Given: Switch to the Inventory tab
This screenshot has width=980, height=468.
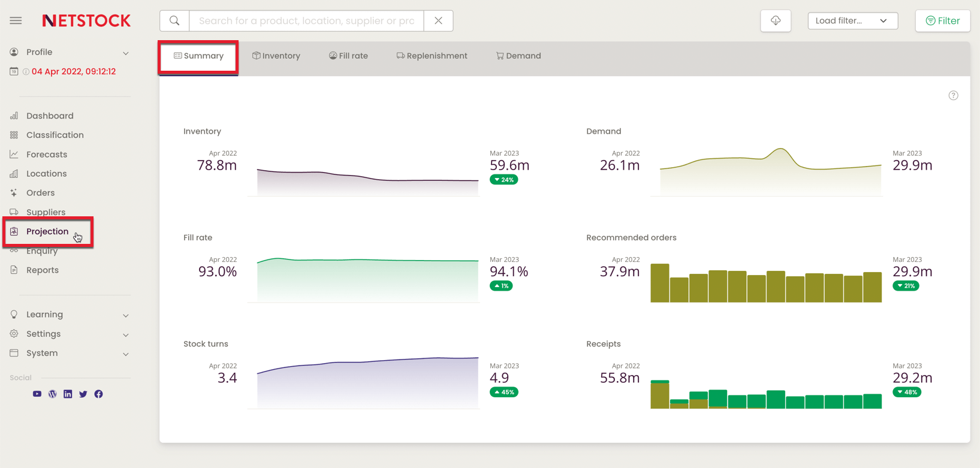Looking at the screenshot, I should [276, 56].
